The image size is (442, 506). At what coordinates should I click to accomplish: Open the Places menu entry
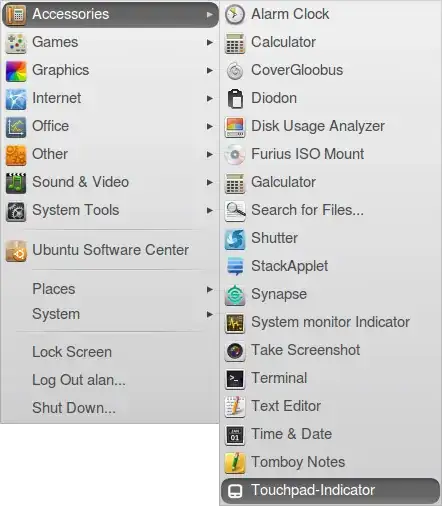110,289
